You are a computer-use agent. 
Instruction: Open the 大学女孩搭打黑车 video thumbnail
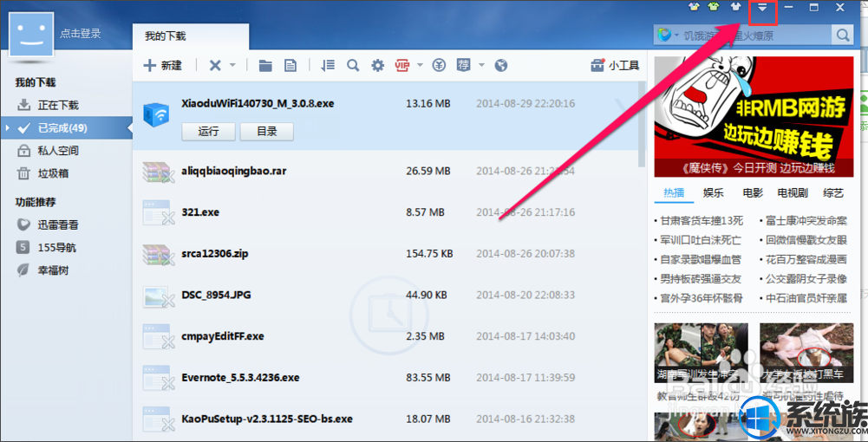[806, 353]
